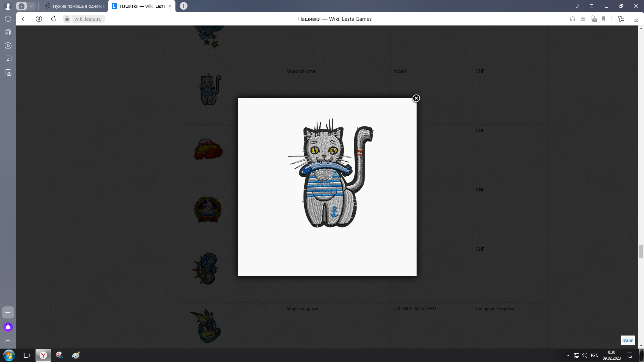Click the "Yubari" author cell

pos(399,71)
